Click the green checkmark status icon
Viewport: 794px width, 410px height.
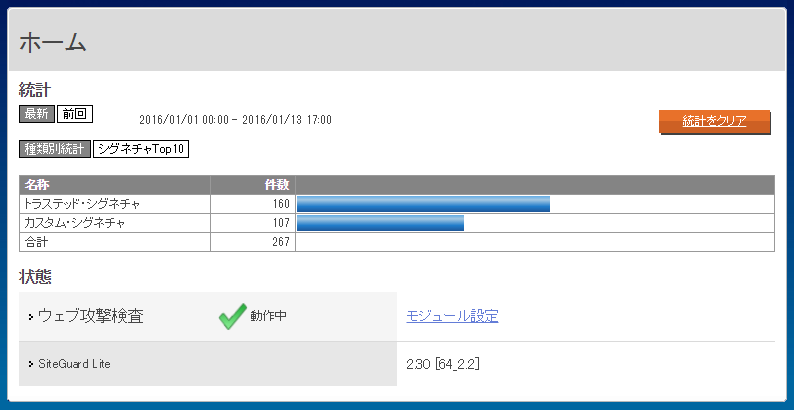(232, 316)
